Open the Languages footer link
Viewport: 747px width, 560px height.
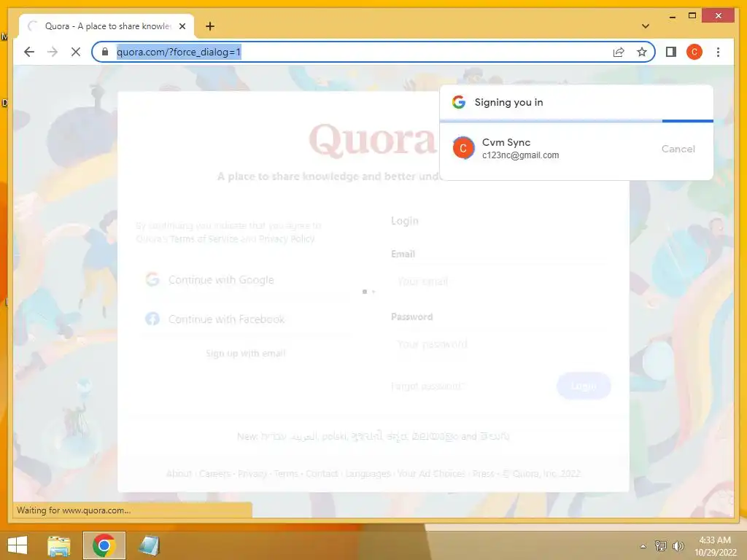tap(368, 474)
